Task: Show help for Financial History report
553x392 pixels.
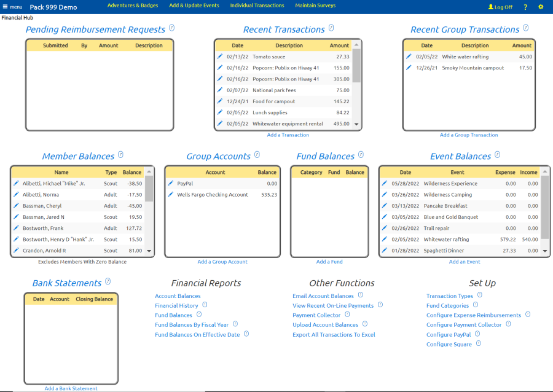Action: tap(205, 305)
